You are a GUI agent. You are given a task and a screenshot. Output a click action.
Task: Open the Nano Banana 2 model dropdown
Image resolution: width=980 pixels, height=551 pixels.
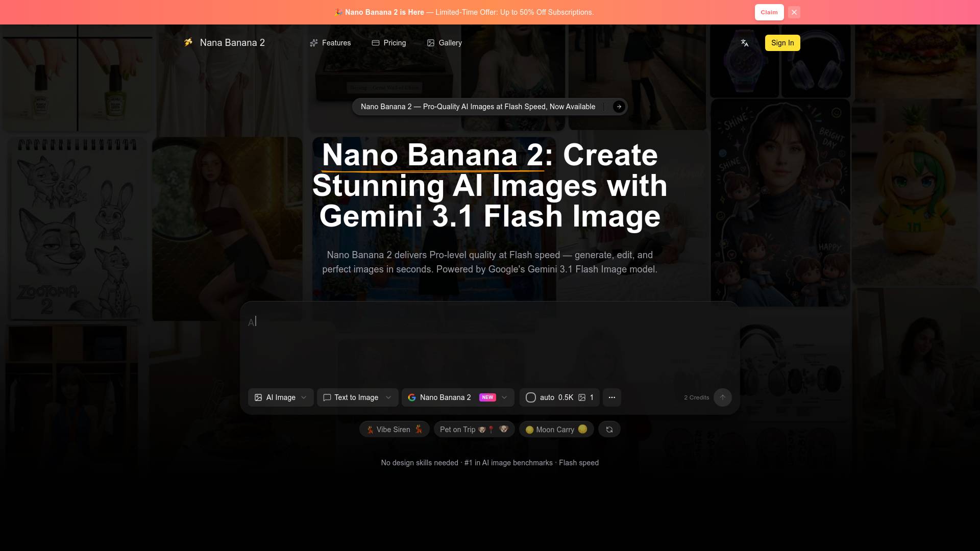tap(503, 397)
